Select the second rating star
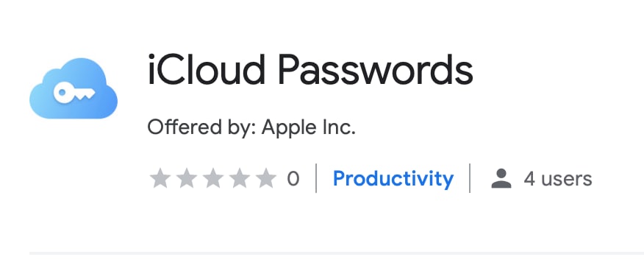This screenshot has width=644, height=271. click(x=187, y=178)
